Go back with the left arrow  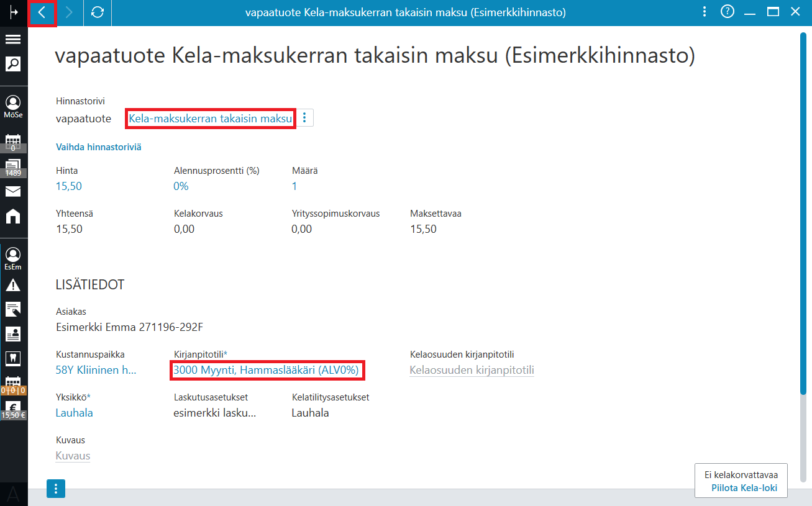coord(42,12)
